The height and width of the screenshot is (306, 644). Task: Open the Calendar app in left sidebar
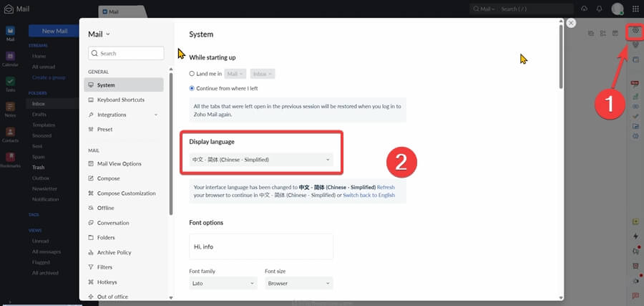pyautogui.click(x=10, y=57)
